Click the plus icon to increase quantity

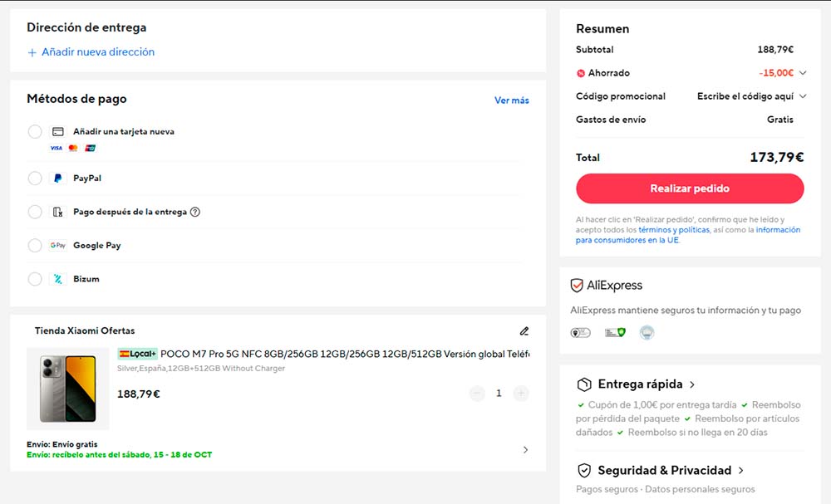tap(521, 394)
